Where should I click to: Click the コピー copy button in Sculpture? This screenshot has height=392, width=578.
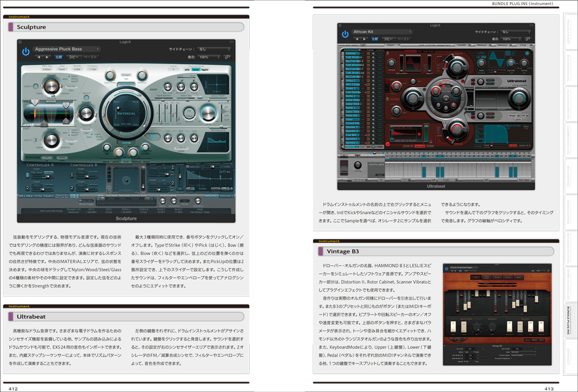pos(73,57)
